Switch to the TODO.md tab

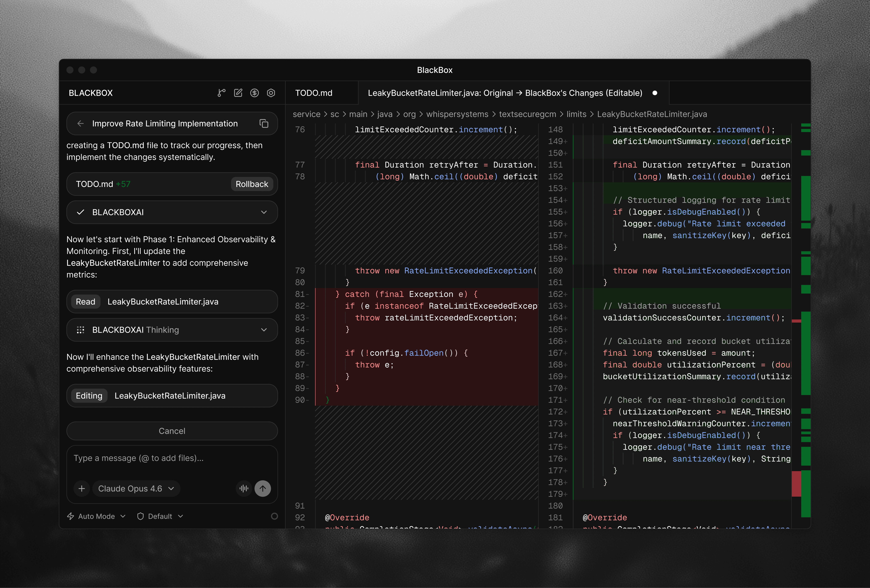(314, 93)
